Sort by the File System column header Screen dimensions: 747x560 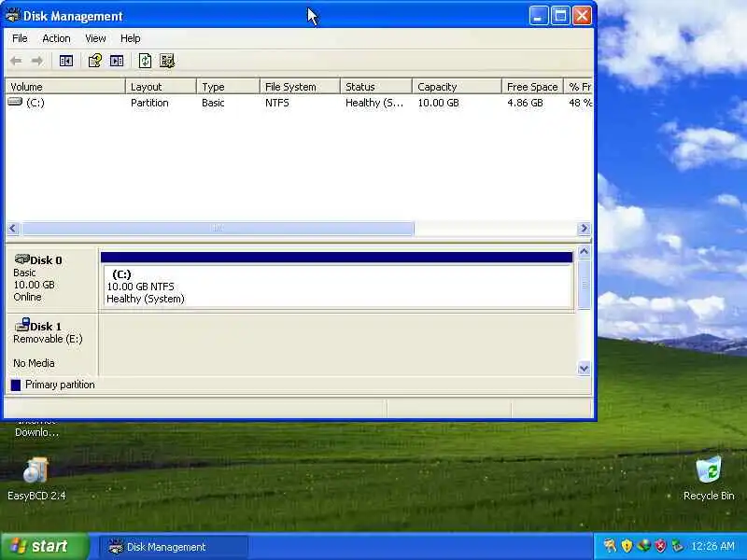coord(300,87)
